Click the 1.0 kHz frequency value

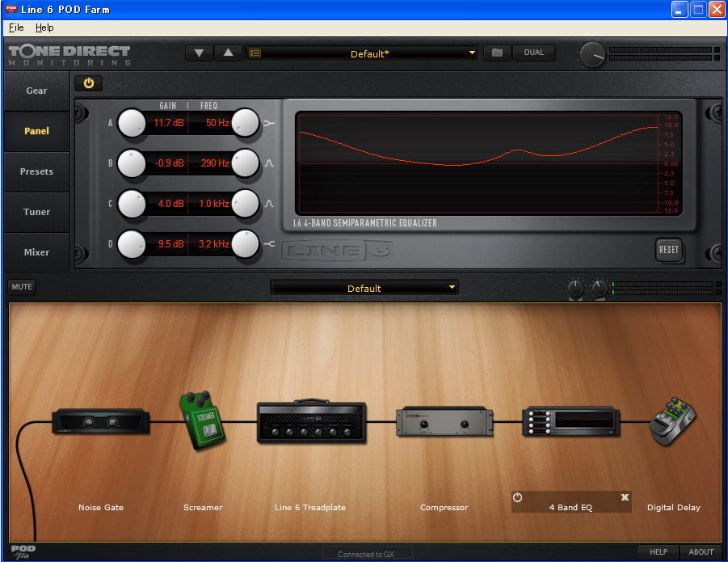pyautogui.click(x=214, y=204)
